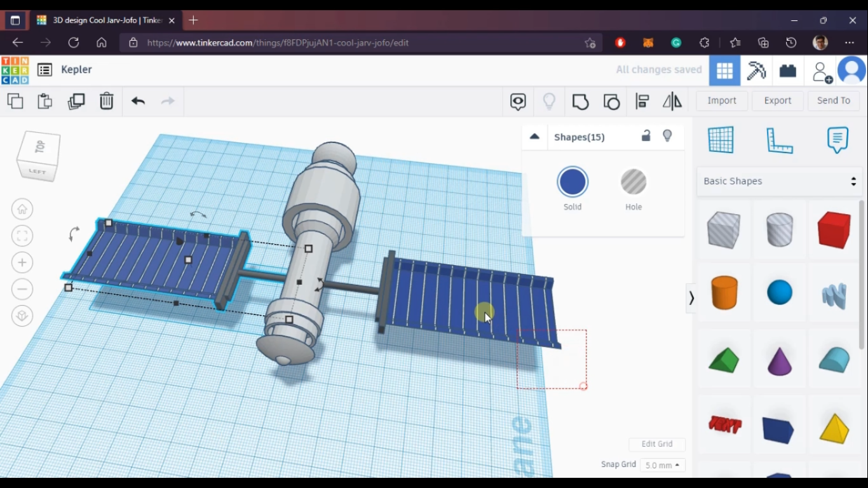
Task: Collapse the shapes panel with chevron
Action: 691,298
